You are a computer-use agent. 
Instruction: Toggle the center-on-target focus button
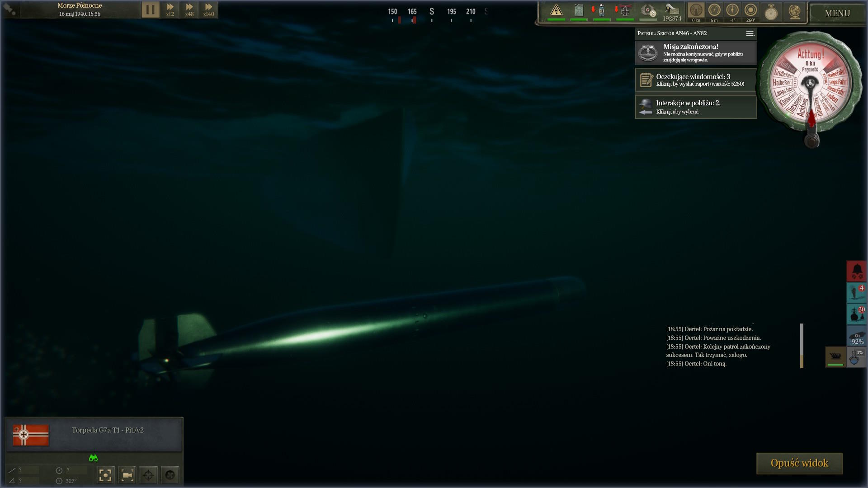105,475
